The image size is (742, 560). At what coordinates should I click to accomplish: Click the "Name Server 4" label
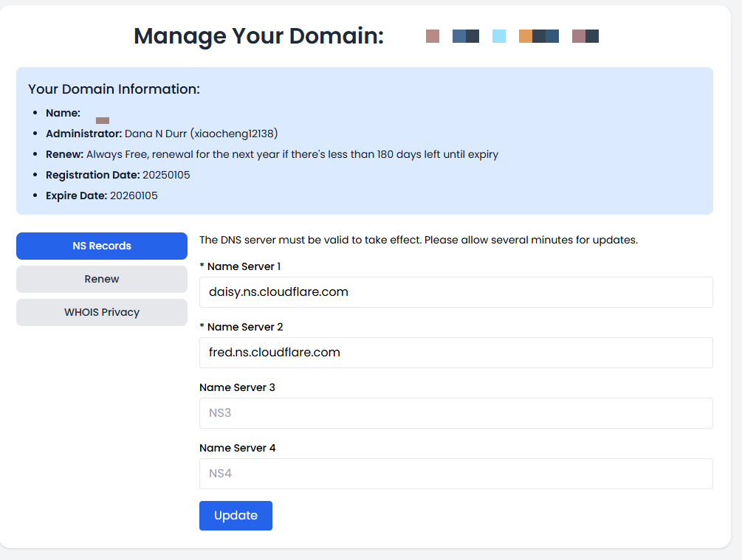(237, 448)
